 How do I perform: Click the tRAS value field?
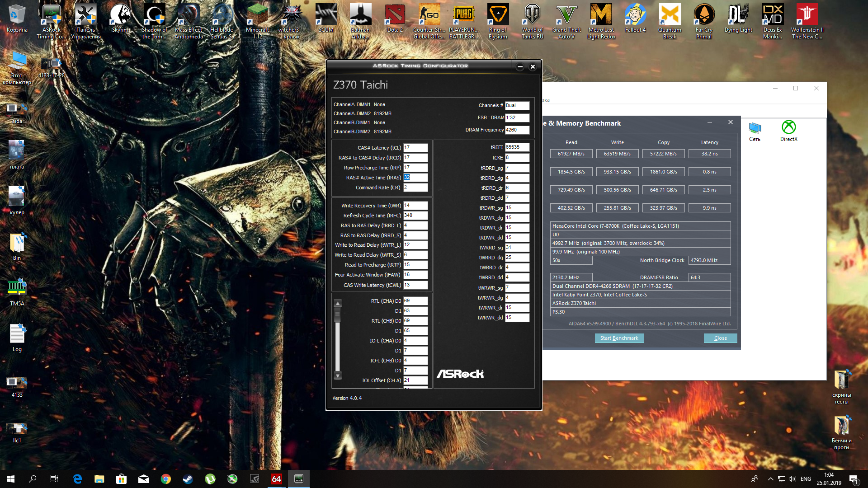tap(415, 178)
